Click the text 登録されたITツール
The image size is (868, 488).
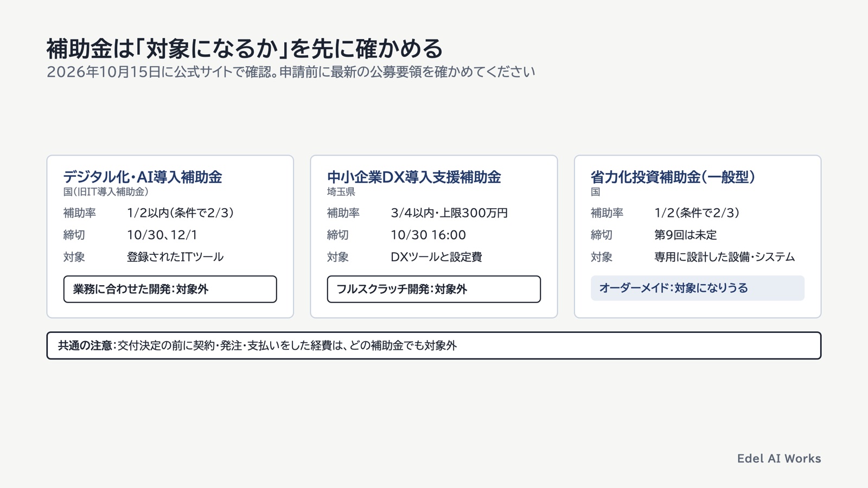(x=175, y=257)
